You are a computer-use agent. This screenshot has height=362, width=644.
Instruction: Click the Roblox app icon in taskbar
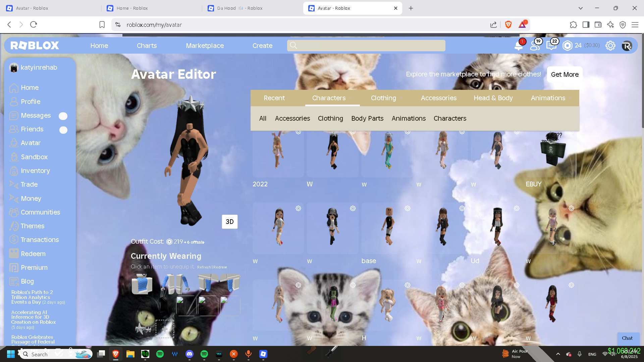[263, 354]
